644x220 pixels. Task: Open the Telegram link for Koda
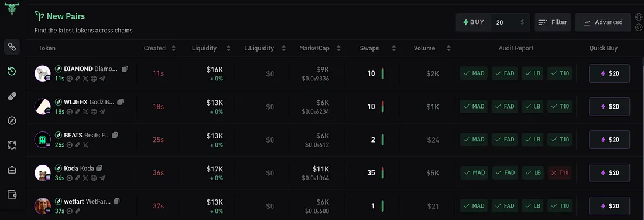tap(102, 178)
